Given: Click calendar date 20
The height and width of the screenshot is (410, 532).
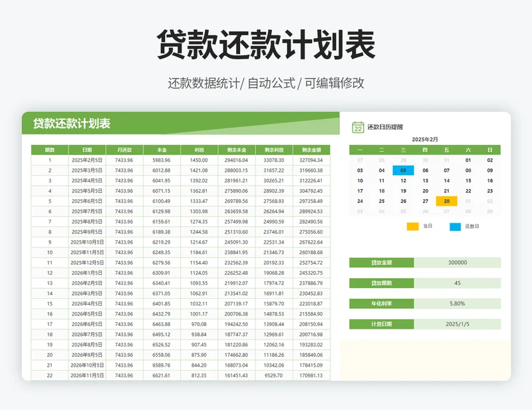Looking at the screenshot, I should click(x=425, y=191).
